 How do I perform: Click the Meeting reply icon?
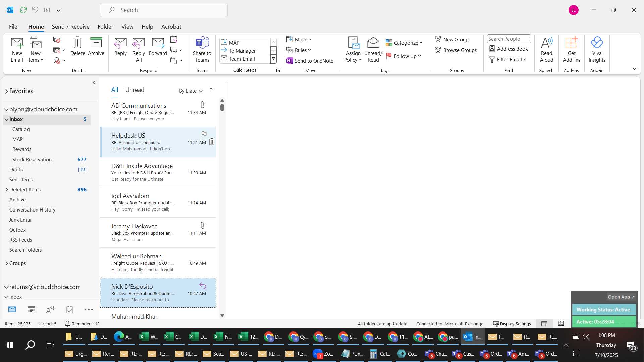point(174,40)
